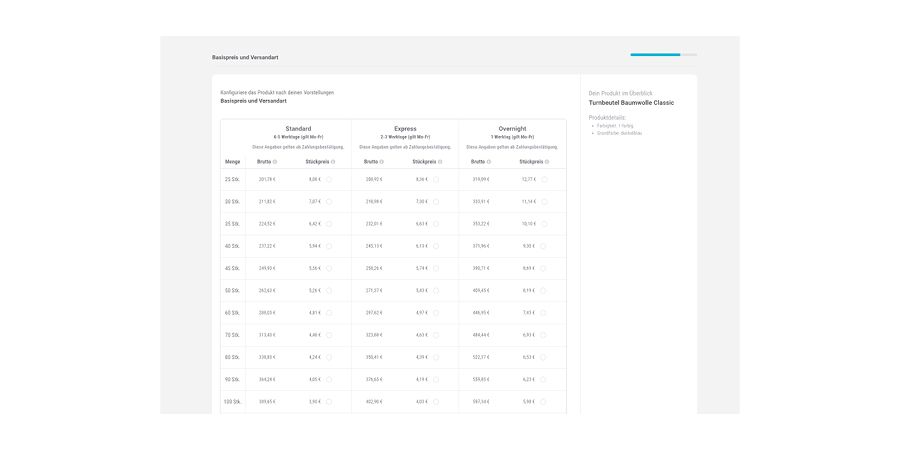Select Express shipping for 90 Stk.

436,379
